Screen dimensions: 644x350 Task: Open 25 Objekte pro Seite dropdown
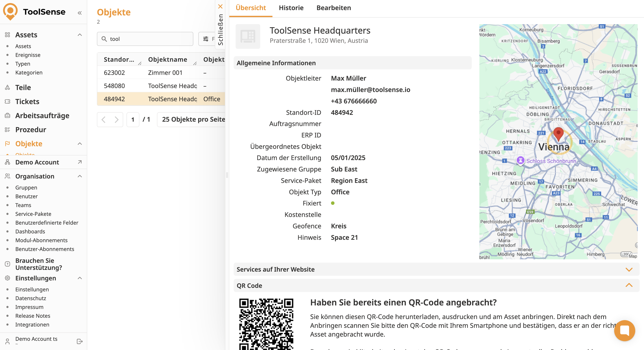[193, 119]
